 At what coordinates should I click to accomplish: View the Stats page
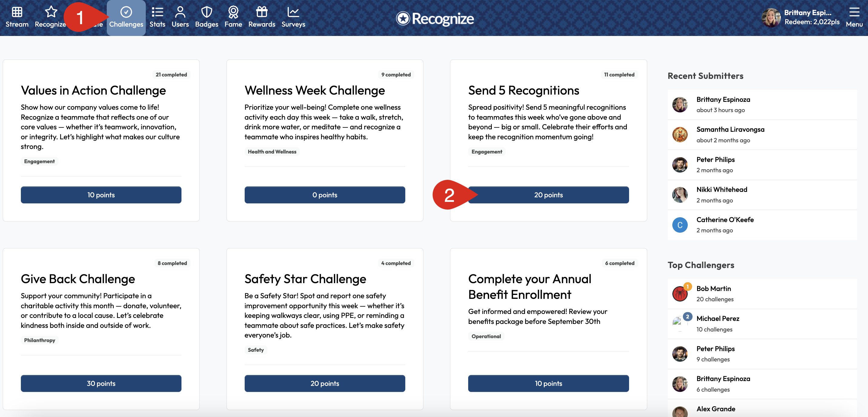(x=157, y=17)
